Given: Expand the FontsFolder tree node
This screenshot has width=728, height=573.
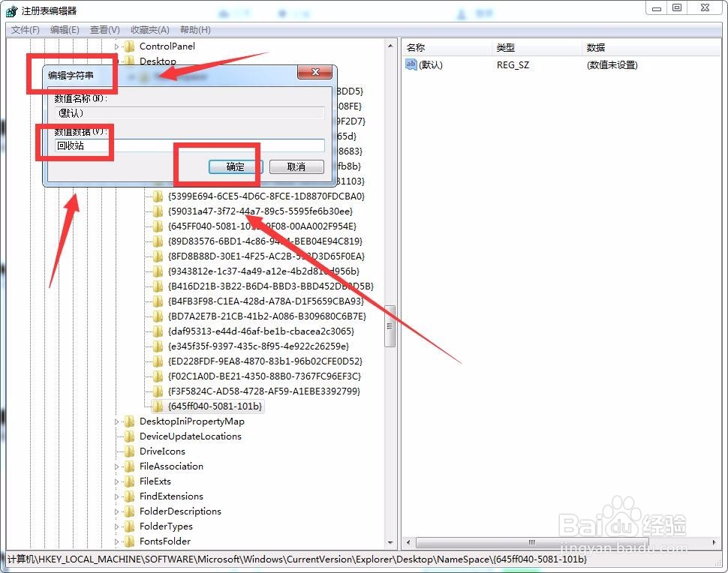Looking at the screenshot, I should 117,542.
